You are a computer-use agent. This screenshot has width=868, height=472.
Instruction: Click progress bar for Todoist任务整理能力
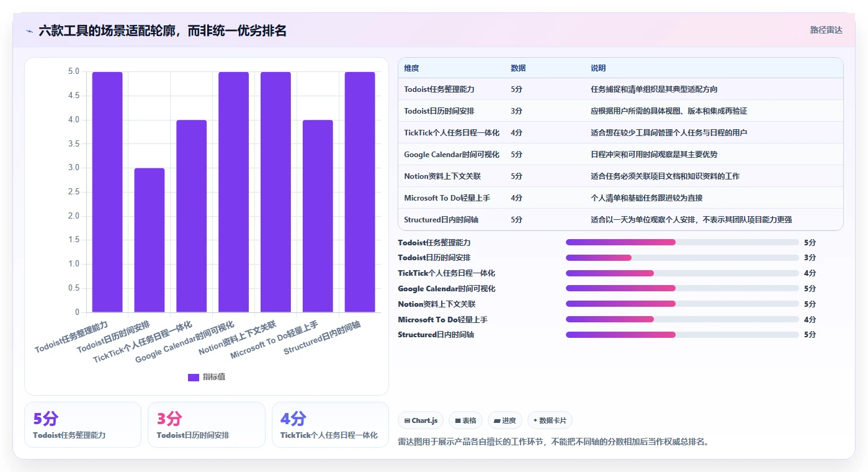click(682, 242)
